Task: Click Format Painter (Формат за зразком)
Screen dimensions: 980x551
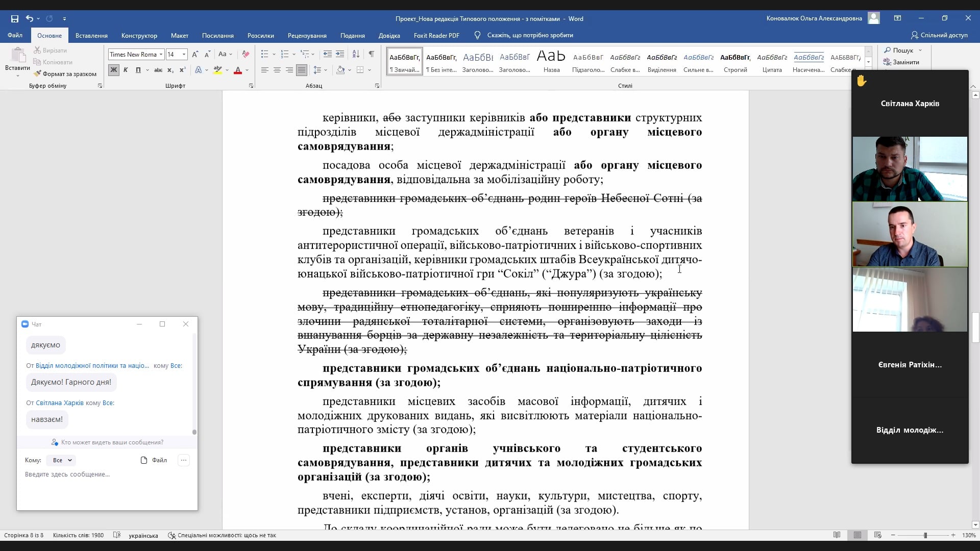Action: (x=65, y=74)
